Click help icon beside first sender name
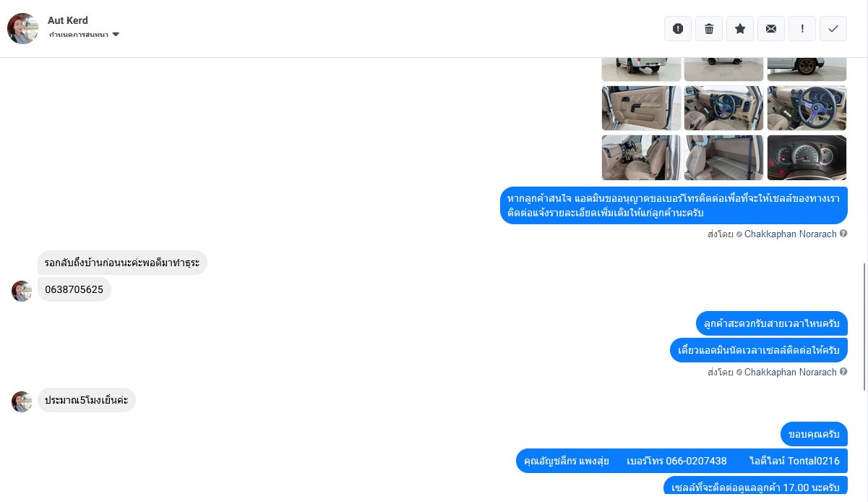Viewport: 868px width, 502px height. pos(843,234)
